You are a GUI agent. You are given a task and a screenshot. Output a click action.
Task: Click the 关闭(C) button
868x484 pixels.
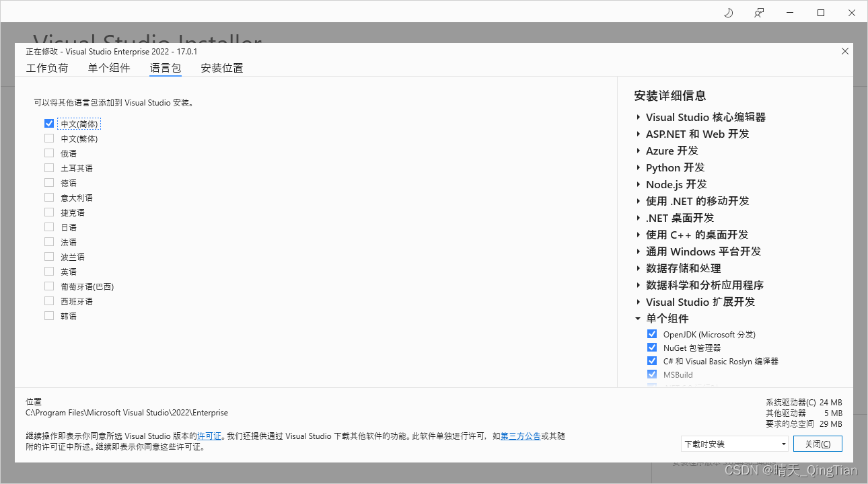point(818,444)
